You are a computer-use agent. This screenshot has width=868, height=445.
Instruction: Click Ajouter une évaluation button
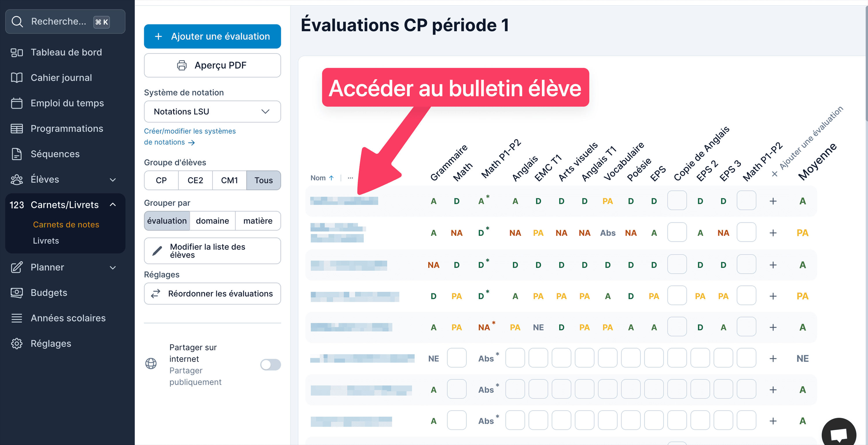212,36
